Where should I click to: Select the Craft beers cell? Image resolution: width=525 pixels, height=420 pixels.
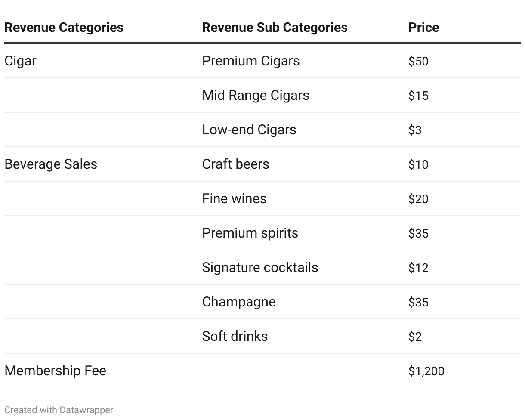[x=235, y=164]
